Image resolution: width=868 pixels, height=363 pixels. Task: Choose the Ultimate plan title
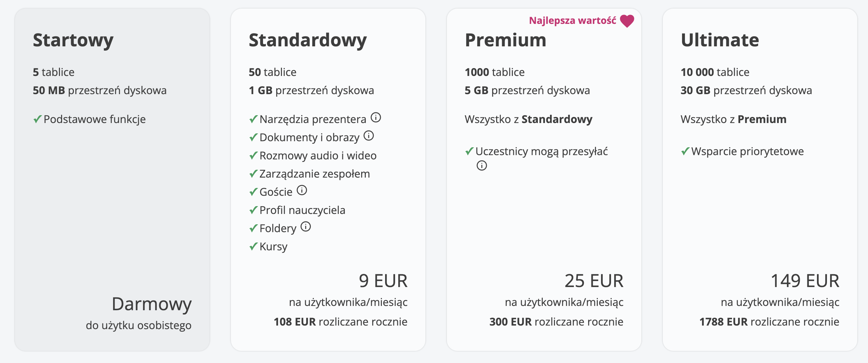pos(720,40)
